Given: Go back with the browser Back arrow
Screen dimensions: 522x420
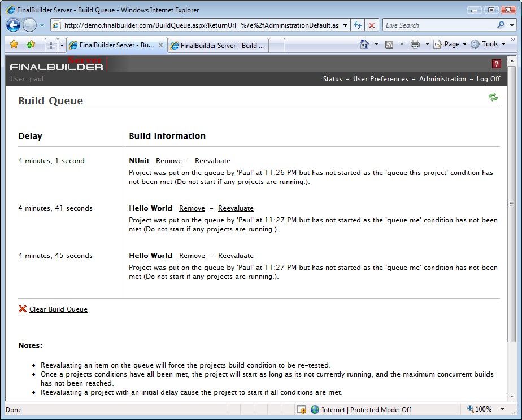Looking at the screenshot, I should click(x=14, y=25).
